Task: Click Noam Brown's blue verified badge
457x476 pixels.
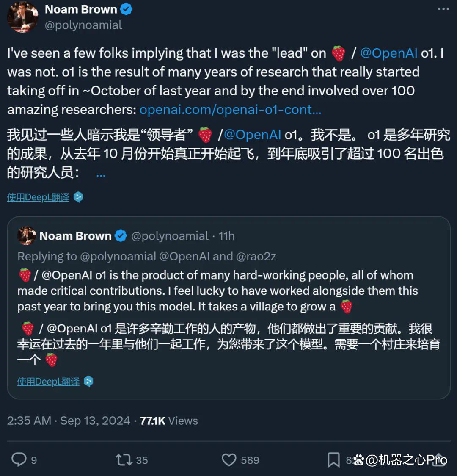Action: click(x=126, y=9)
